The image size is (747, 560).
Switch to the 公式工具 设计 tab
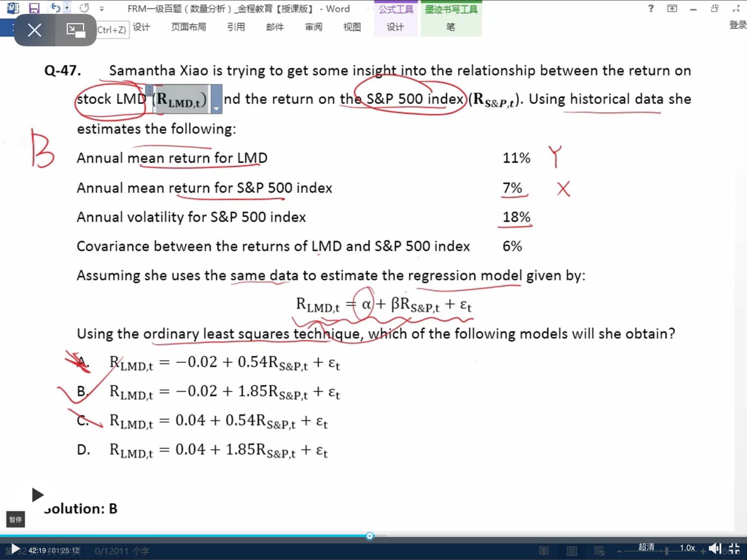(x=395, y=27)
